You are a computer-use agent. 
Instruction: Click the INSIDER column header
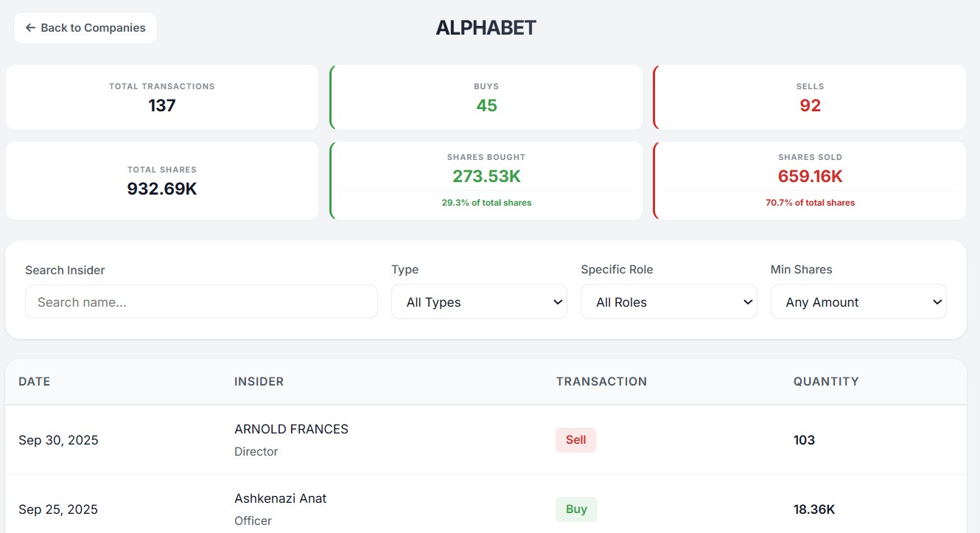[258, 381]
